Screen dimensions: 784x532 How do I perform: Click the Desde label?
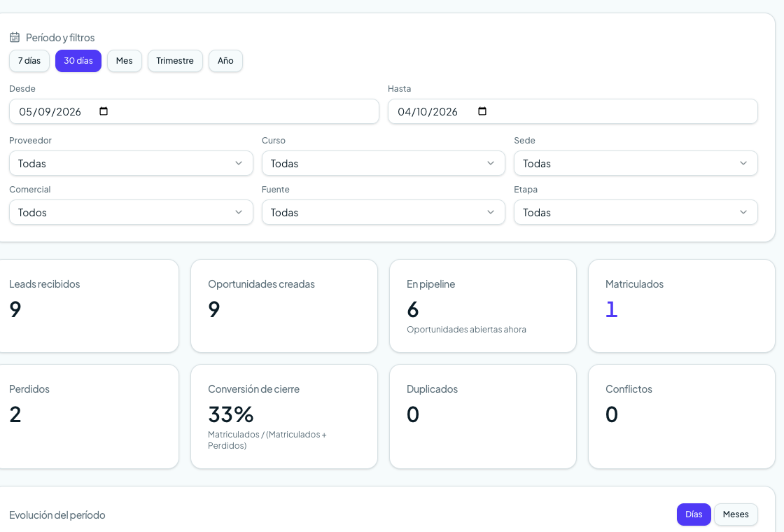pos(22,88)
